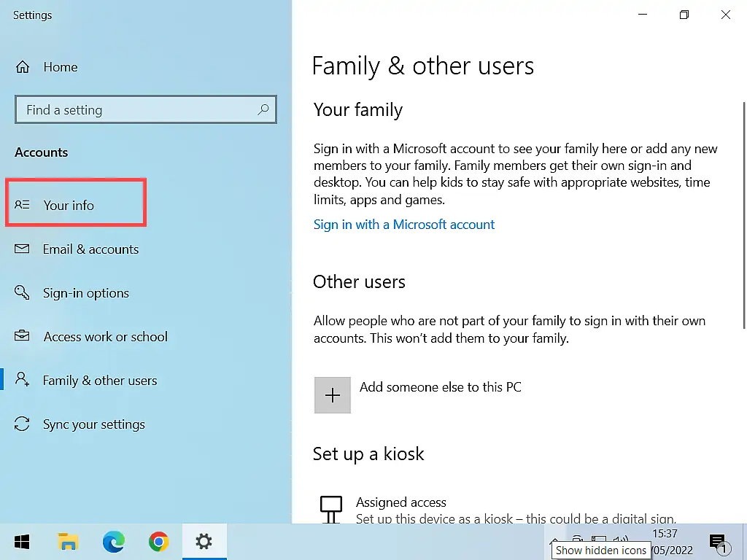747x560 pixels.
Task: Click inside the Find a setting search box
Action: pos(145,109)
